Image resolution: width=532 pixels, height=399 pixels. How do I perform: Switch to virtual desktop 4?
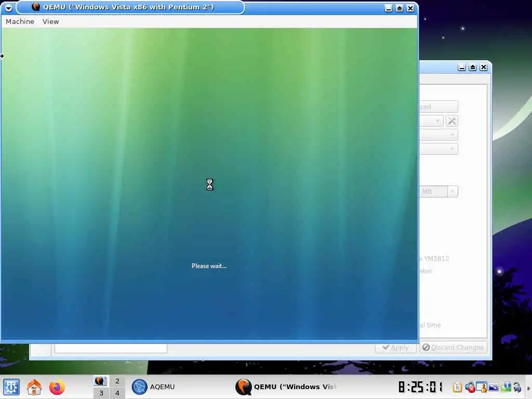117,393
